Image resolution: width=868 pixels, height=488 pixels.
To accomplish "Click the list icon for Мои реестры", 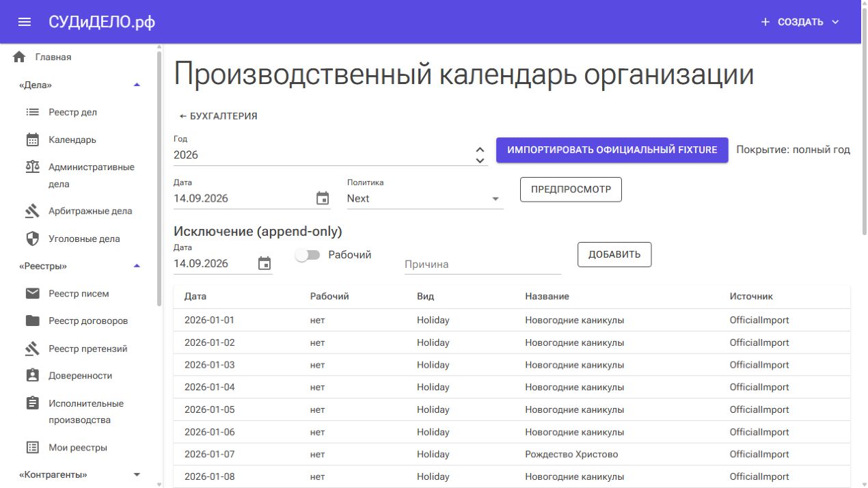I will pos(32,448).
